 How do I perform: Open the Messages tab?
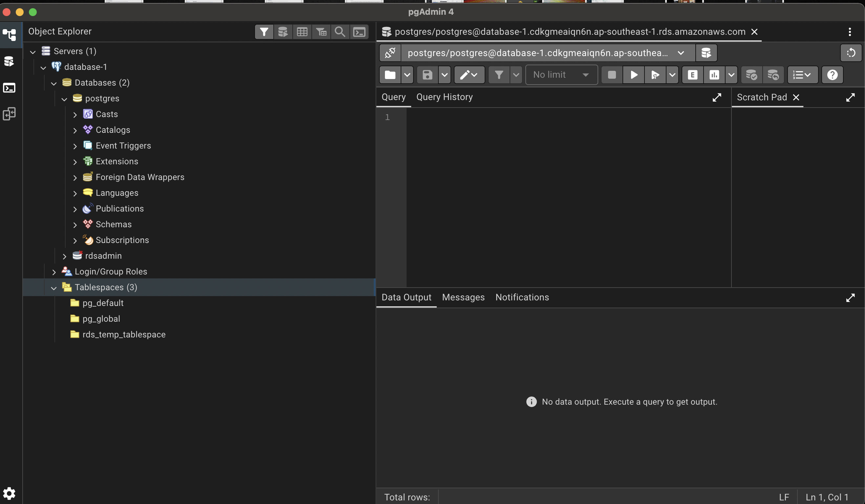pos(463,297)
